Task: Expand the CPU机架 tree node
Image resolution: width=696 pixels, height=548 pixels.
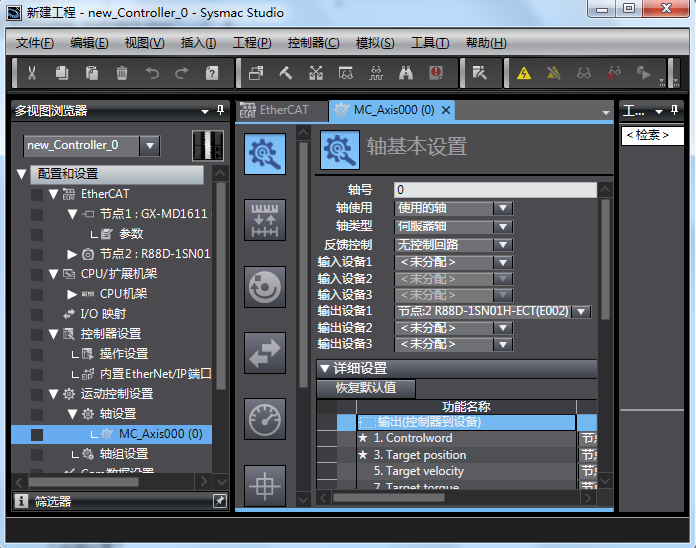Action: pos(71,294)
